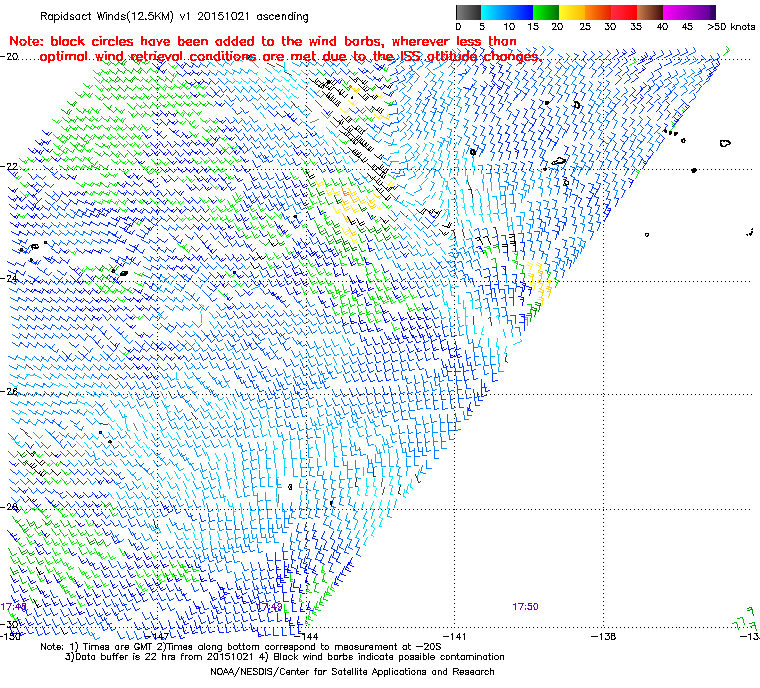Click the cyan 5-10 knots legend segment
760x688 pixels.
click(494, 12)
